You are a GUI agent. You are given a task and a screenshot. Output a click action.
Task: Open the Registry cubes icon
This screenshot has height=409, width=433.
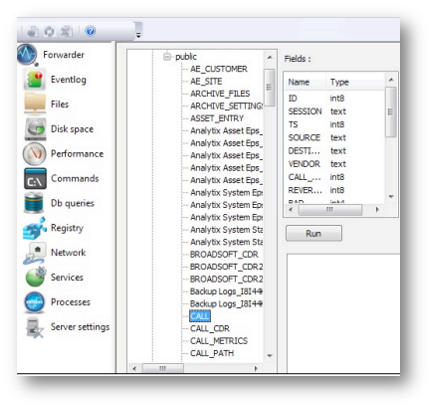pos(34,228)
